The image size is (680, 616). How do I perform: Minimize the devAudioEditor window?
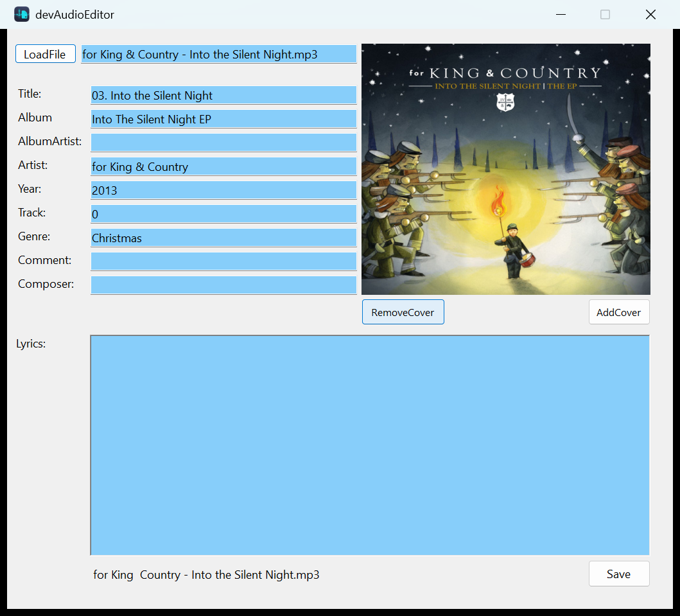click(561, 14)
